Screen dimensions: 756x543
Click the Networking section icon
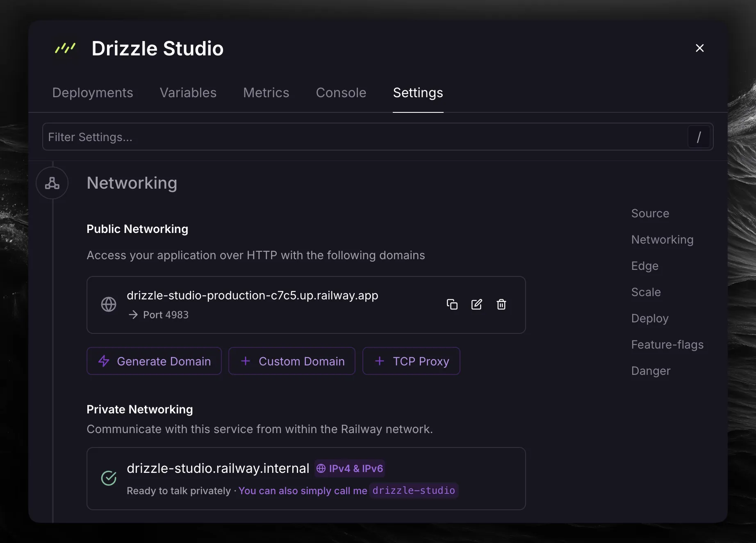[52, 183]
